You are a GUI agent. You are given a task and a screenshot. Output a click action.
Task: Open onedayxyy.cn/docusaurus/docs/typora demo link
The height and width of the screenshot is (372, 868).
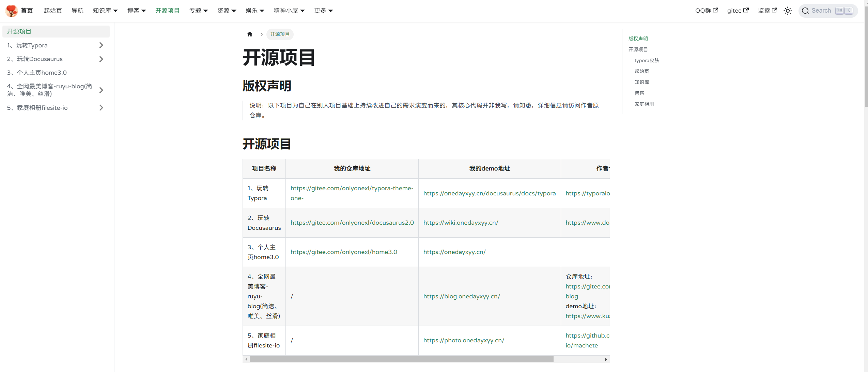489,193
